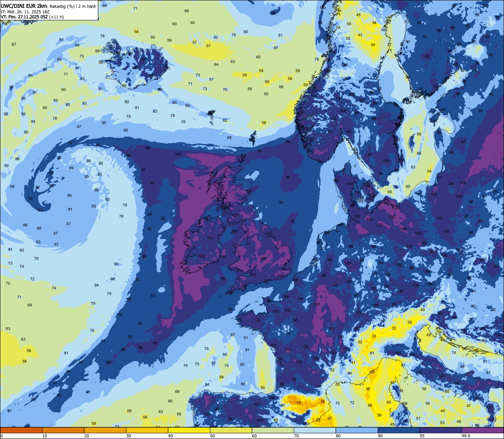Click the '68' humidity value north of Iceland
This screenshot has width=504, height=439.
(x=187, y=11)
